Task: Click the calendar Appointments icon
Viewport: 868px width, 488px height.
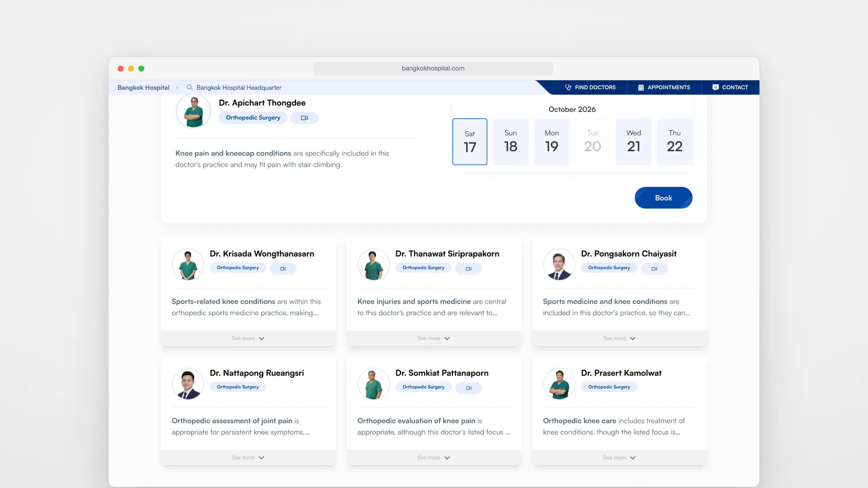Action: coord(641,87)
